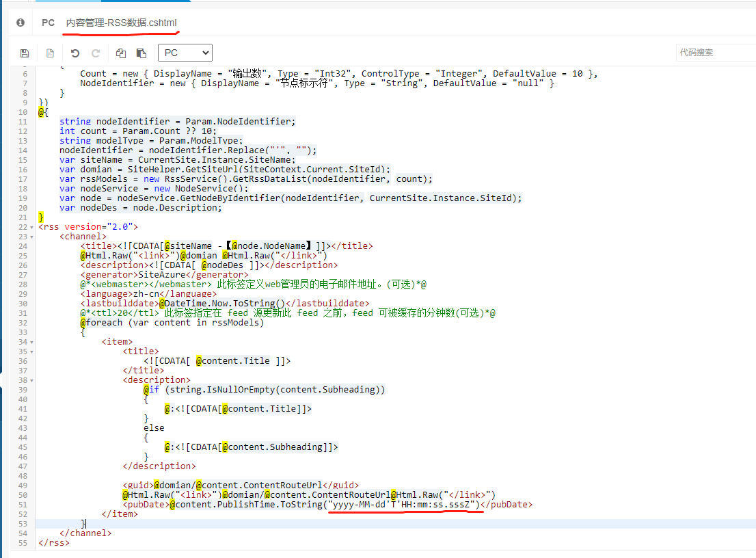The image size is (756, 558).
Task: Click the grayed-out document icon beside Save
Action: coord(50,53)
